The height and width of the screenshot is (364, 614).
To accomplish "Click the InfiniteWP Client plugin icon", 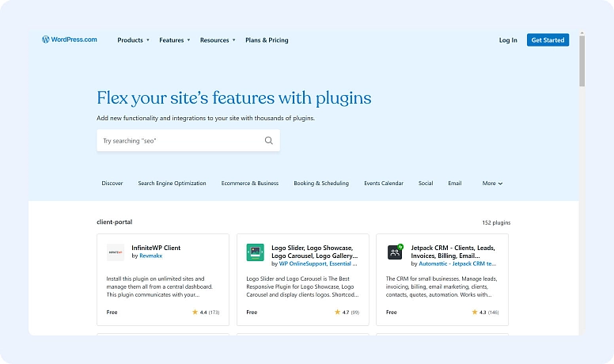I will coord(116,252).
